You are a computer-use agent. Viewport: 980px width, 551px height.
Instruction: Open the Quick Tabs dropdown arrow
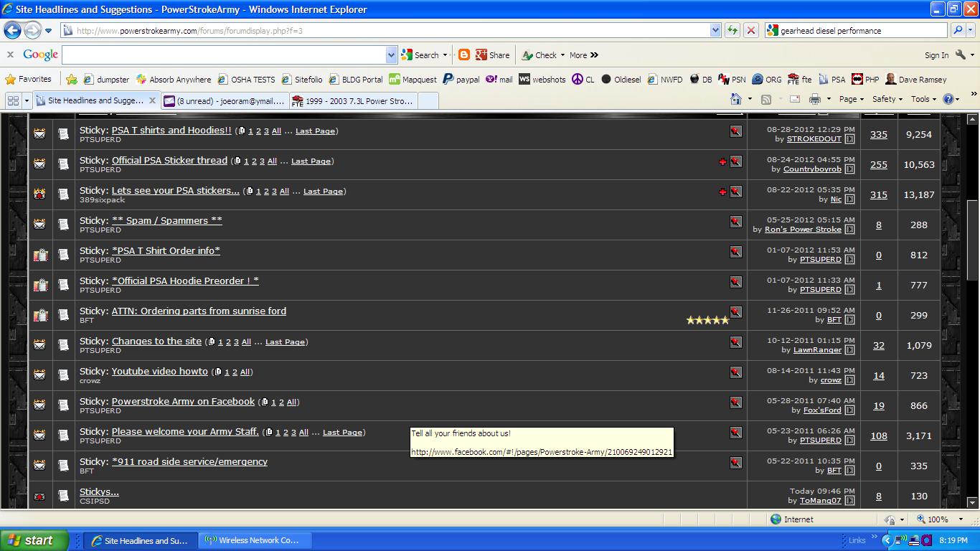tap(27, 100)
